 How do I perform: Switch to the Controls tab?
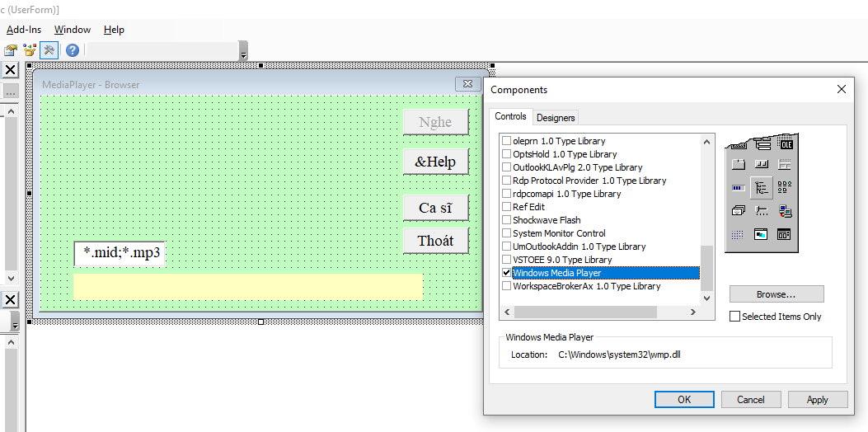510,117
